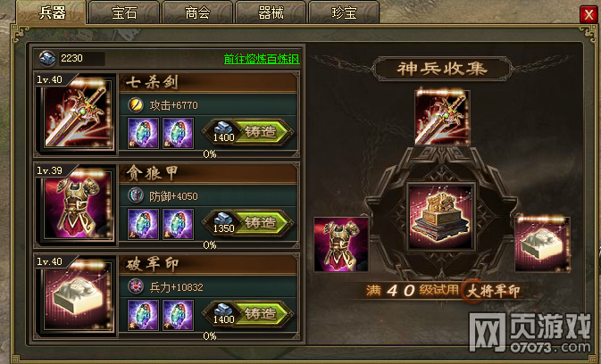This screenshot has width=601, height=364.
Task: Open the 珍宝 tab
Action: pos(344,13)
